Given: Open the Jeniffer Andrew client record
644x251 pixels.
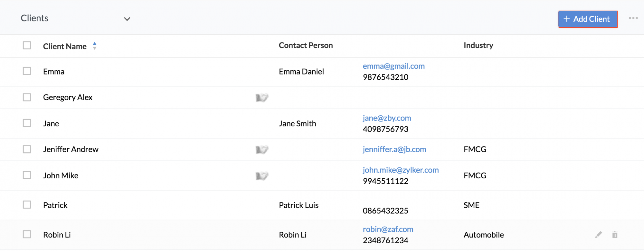Looking at the screenshot, I should pyautogui.click(x=71, y=149).
